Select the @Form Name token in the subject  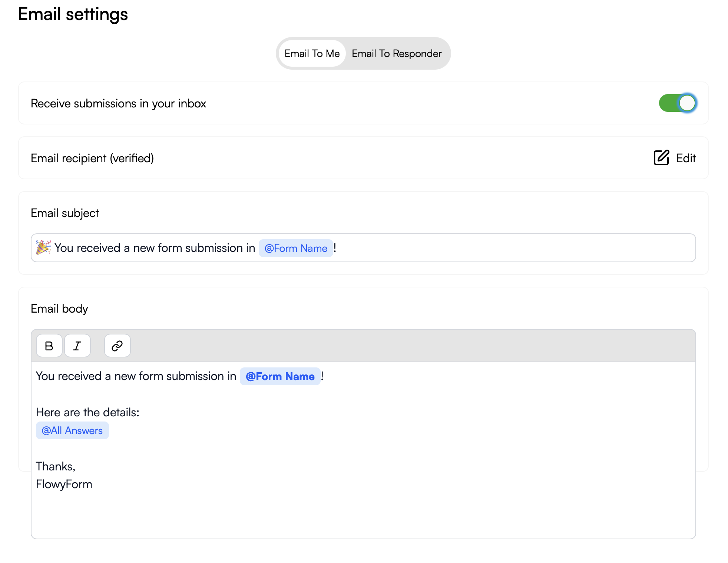pyautogui.click(x=295, y=248)
